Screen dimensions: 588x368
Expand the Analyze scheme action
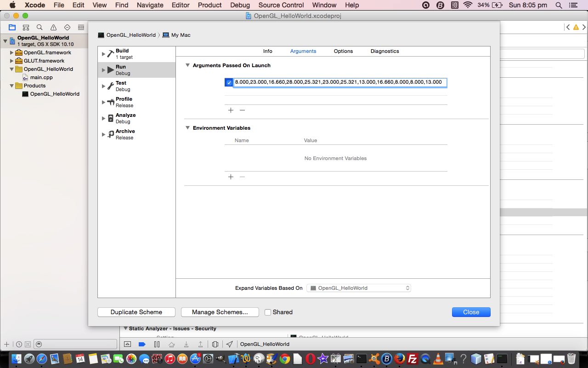click(103, 118)
